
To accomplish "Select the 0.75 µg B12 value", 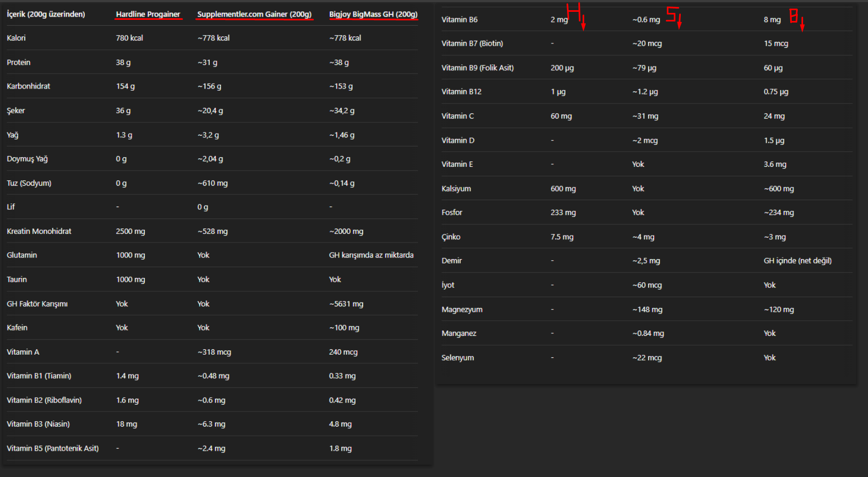I will [x=776, y=92].
